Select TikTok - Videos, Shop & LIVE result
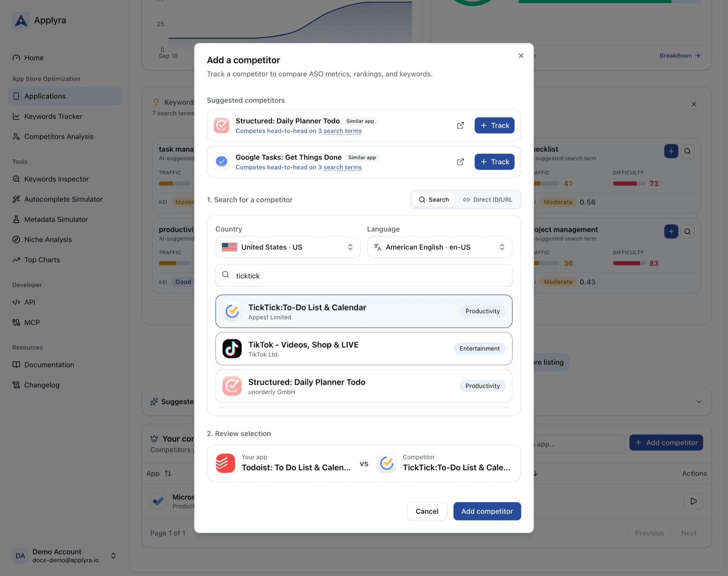The width and height of the screenshot is (728, 576). (364, 349)
